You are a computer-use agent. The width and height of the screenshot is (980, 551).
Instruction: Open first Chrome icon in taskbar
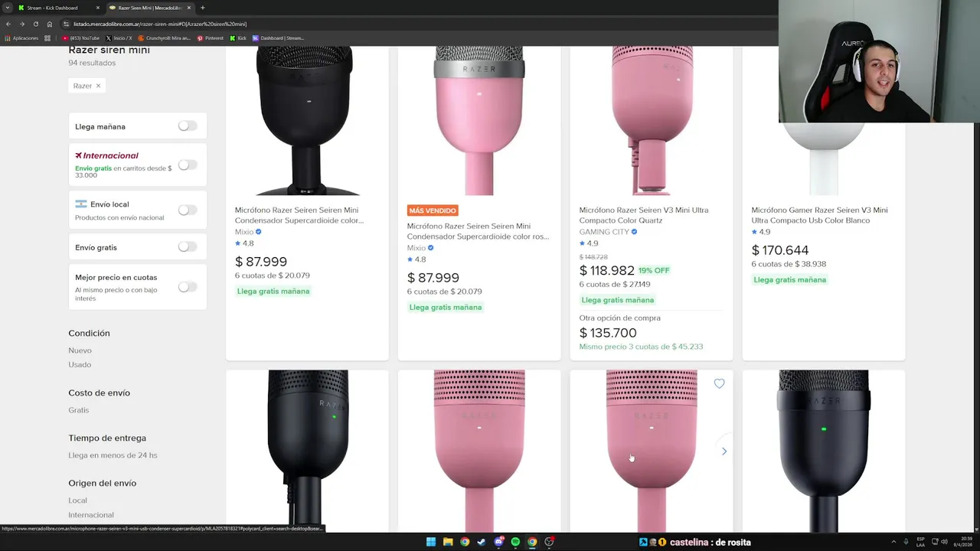[x=465, y=542]
